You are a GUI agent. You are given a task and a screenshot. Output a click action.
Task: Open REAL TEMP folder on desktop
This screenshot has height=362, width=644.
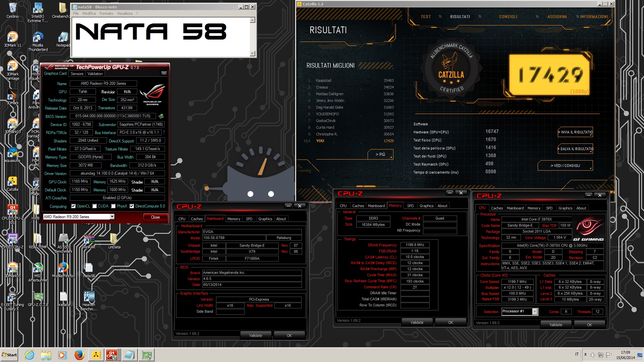coord(38,241)
